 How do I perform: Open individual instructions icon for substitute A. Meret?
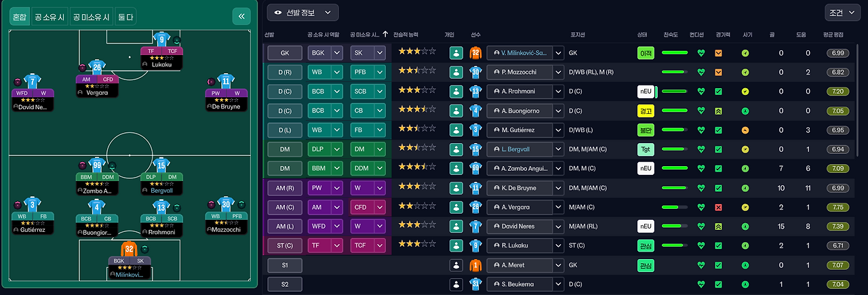[456, 264]
